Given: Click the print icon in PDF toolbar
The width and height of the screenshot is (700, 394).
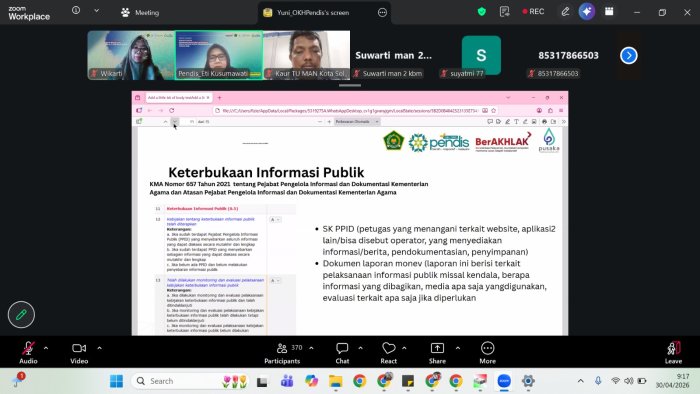Looking at the screenshot, I should pyautogui.click(x=544, y=121).
